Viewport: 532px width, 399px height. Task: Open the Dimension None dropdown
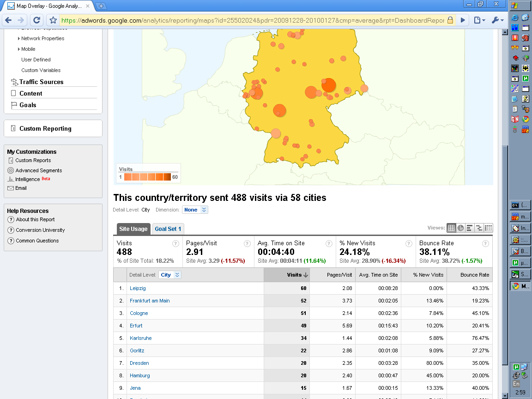click(x=195, y=210)
